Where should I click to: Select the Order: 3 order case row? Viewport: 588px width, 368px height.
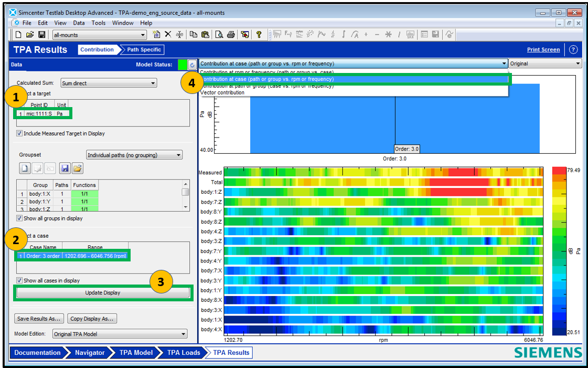[72, 256]
